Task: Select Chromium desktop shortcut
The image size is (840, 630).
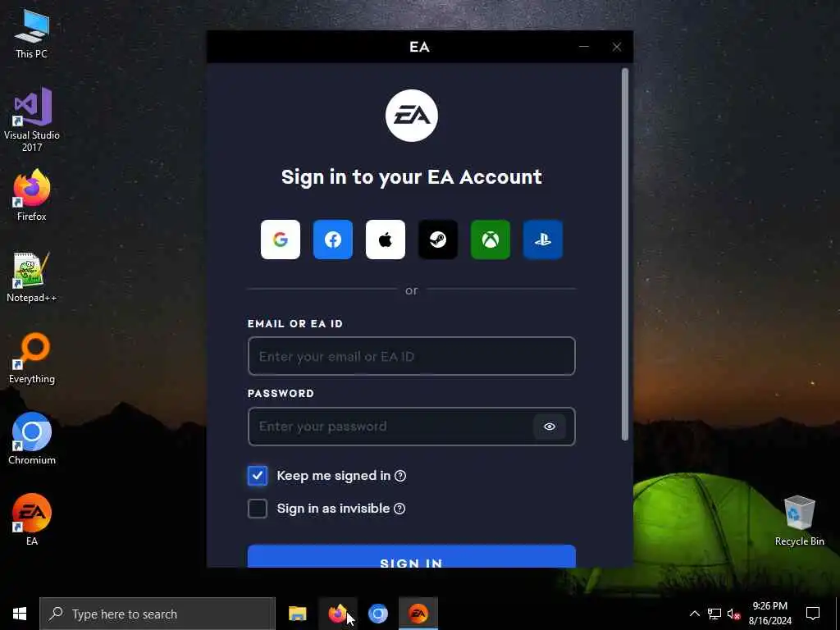Action: click(32, 439)
